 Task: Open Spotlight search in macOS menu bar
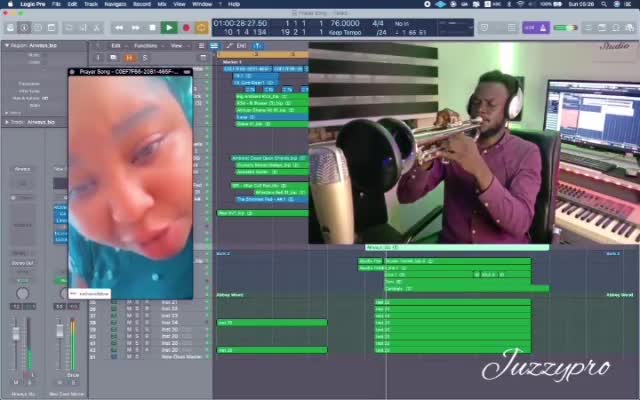point(603,4)
